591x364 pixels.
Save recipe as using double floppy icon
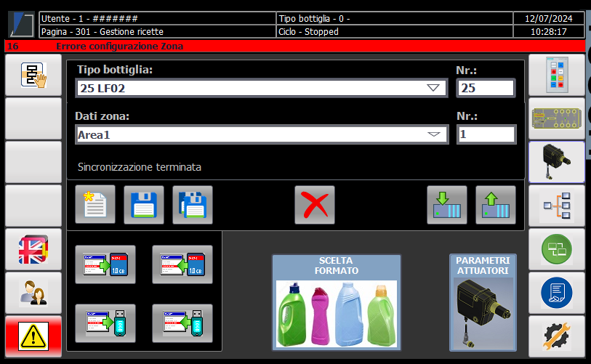pos(193,205)
